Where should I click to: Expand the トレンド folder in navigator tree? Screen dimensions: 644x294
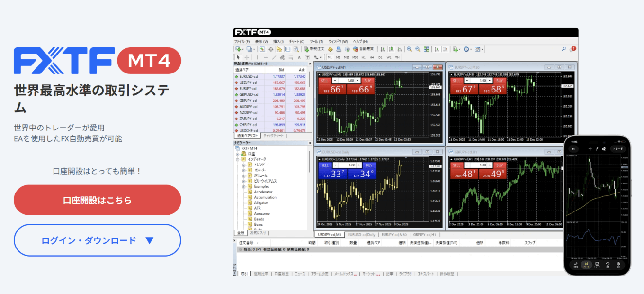(244, 165)
